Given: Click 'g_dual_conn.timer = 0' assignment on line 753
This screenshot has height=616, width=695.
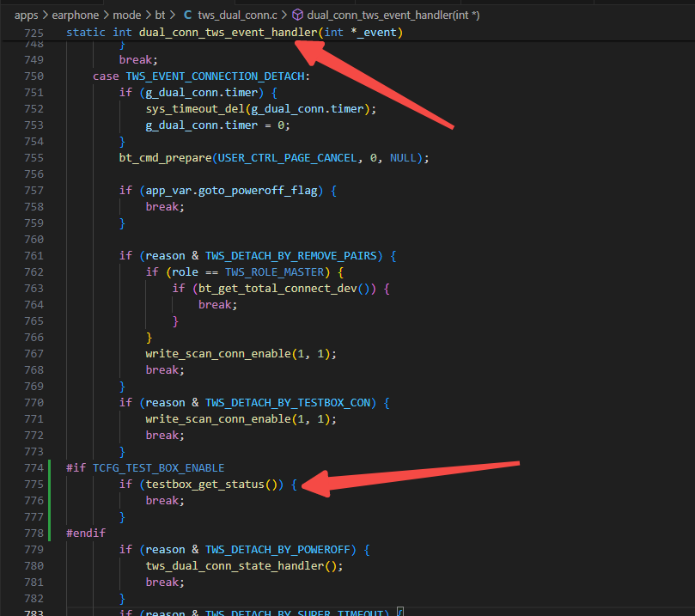Looking at the screenshot, I should [x=217, y=125].
